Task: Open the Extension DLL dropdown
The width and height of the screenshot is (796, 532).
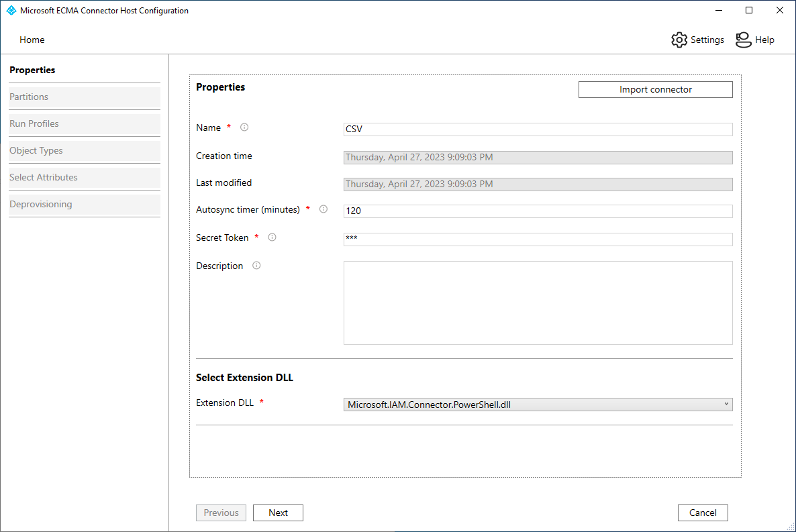Action: [538, 405]
